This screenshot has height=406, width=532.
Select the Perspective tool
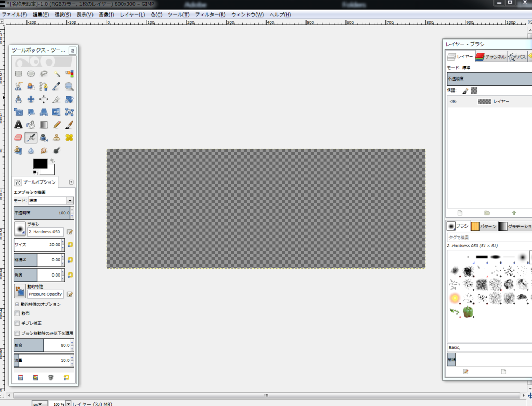tap(44, 112)
